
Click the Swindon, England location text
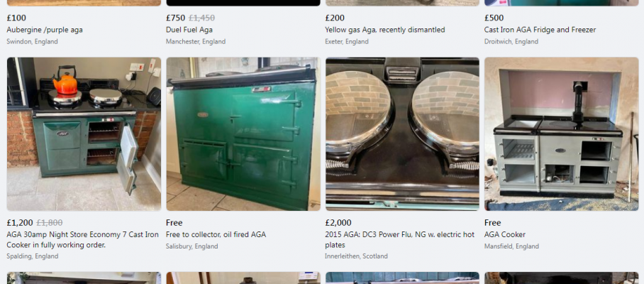(x=33, y=41)
